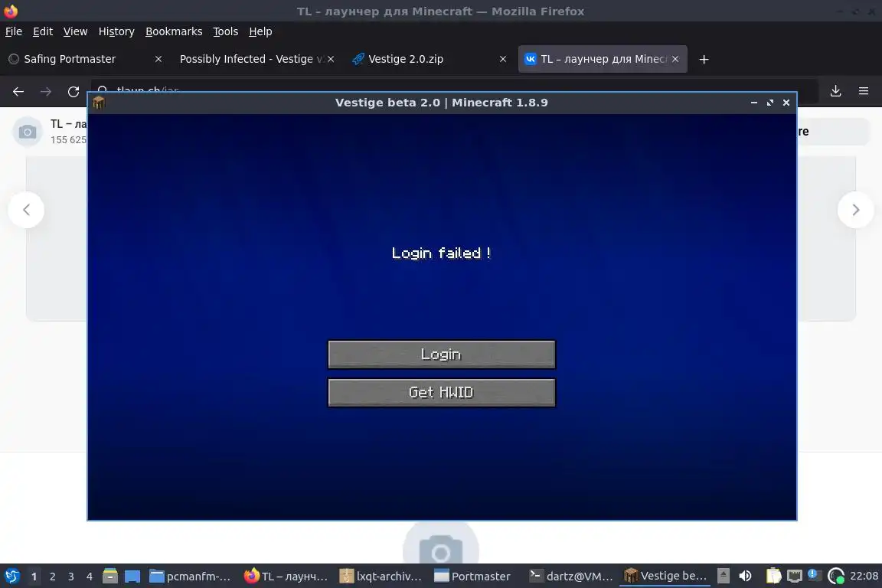Open the Firefox downloads panel
Screen dimensions: 882x588
836,90
